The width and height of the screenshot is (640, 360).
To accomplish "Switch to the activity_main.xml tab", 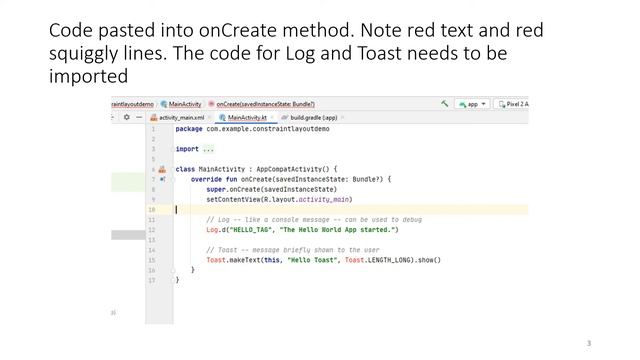I will point(178,118).
